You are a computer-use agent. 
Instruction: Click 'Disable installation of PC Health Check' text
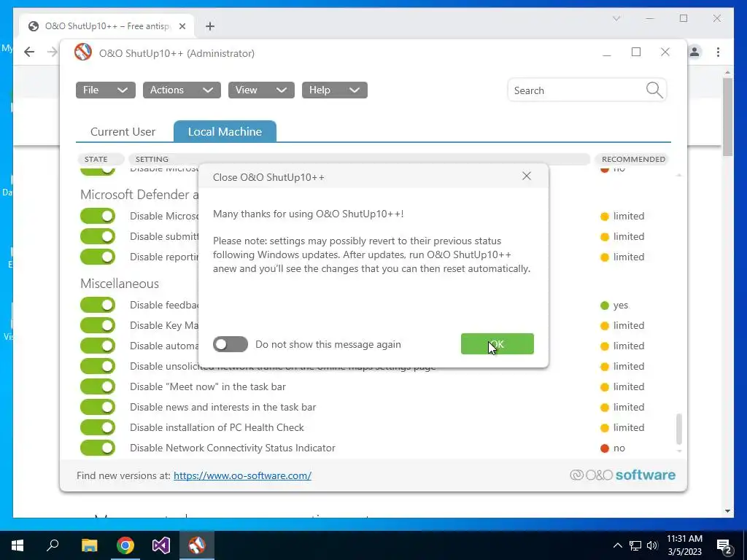click(x=217, y=427)
